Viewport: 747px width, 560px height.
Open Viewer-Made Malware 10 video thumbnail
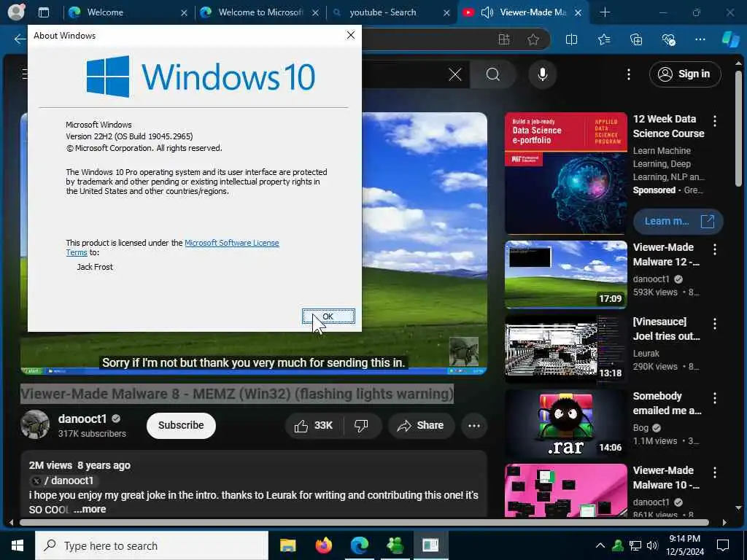pos(566,491)
